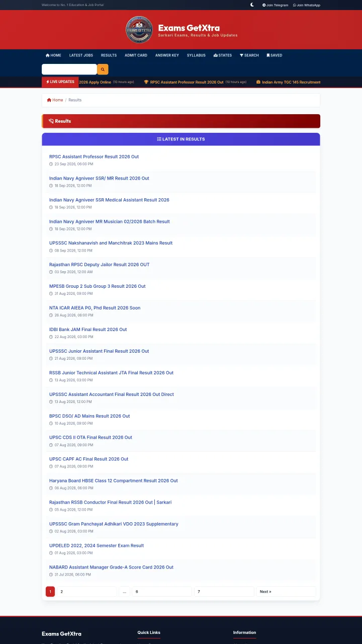This screenshot has height=644, width=362.
Task: Click date 23 Sep 2026, 06:00 PM
Action: point(74,164)
